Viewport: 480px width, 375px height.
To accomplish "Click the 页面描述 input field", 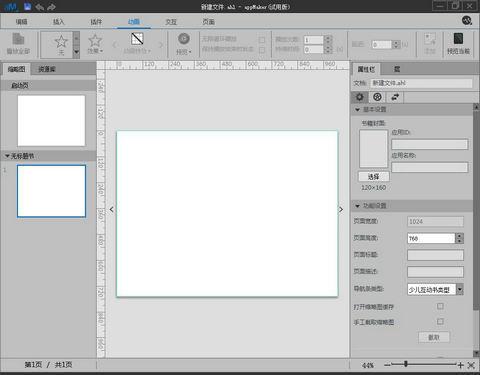I will coord(435,272).
